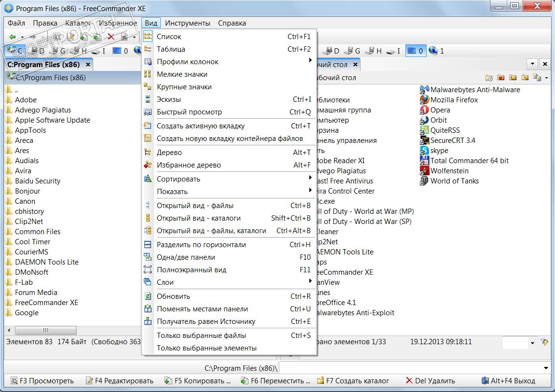Open Opera shortcut in right panel
This screenshot has width=555, height=392.
pos(435,110)
